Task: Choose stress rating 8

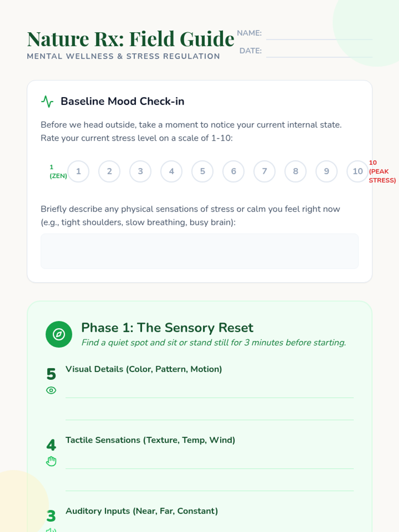Action: [296, 171]
